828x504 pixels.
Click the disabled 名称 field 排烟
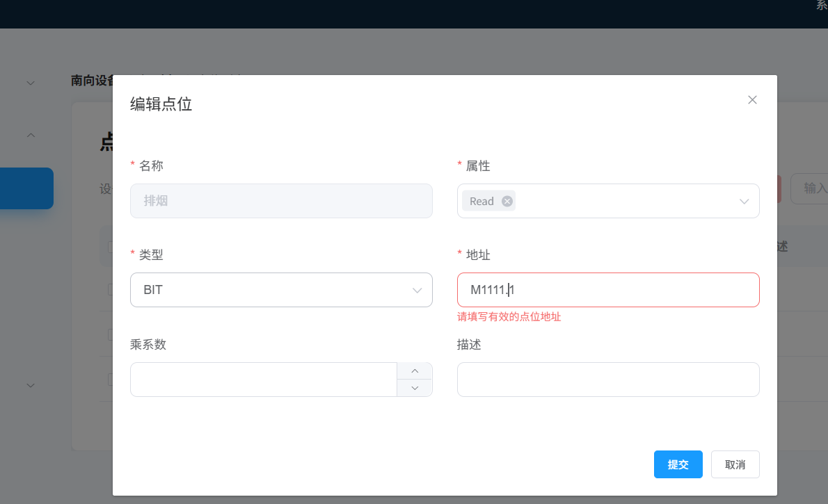[281, 200]
